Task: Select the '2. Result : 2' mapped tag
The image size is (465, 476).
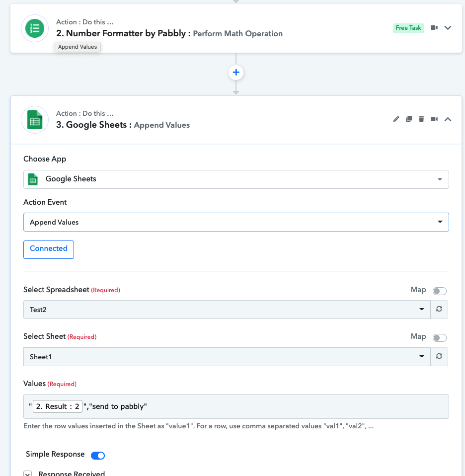Action: [x=58, y=406]
